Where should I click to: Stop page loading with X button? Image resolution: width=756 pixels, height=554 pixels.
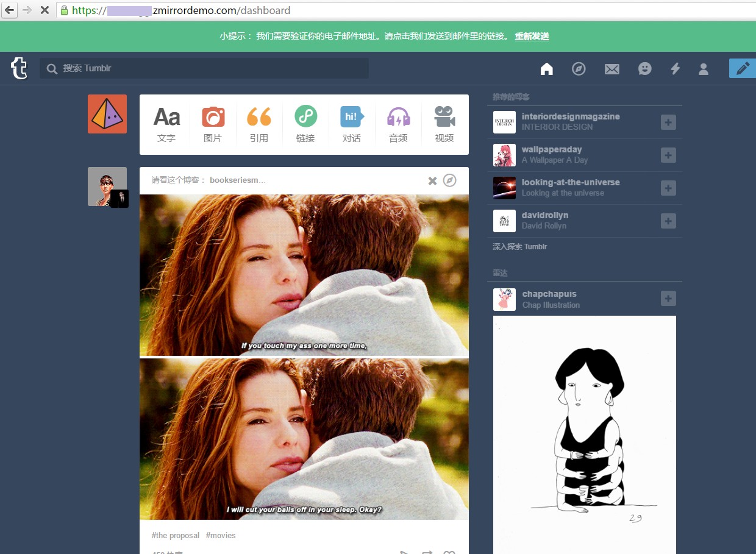point(44,10)
